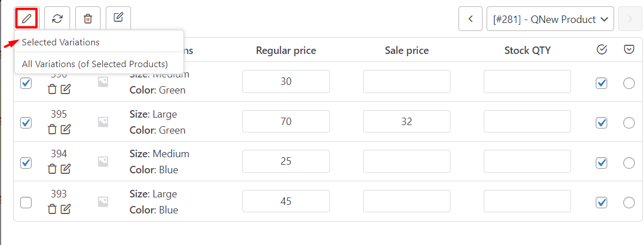Viewport: 644px width, 245px height.
Task: Tick the checkbox for variation 393
Action: coord(26,203)
